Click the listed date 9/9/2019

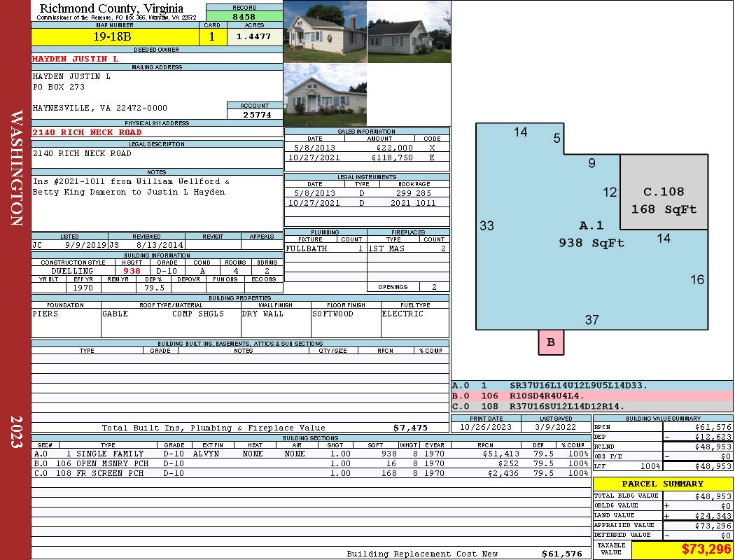(86, 244)
